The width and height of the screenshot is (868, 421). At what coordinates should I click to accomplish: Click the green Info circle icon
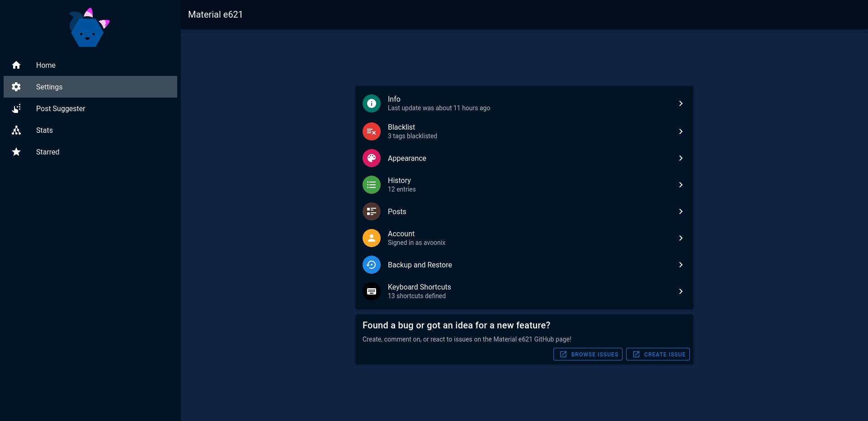tap(372, 103)
